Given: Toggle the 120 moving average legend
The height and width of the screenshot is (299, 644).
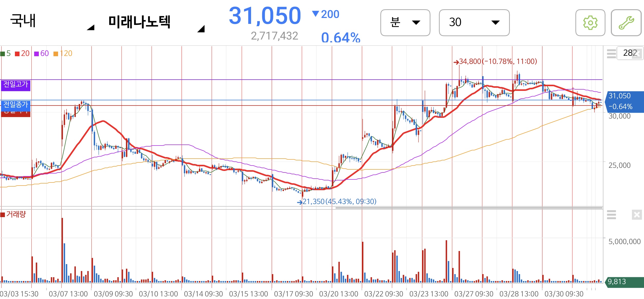Looking at the screenshot, I should (x=63, y=53).
